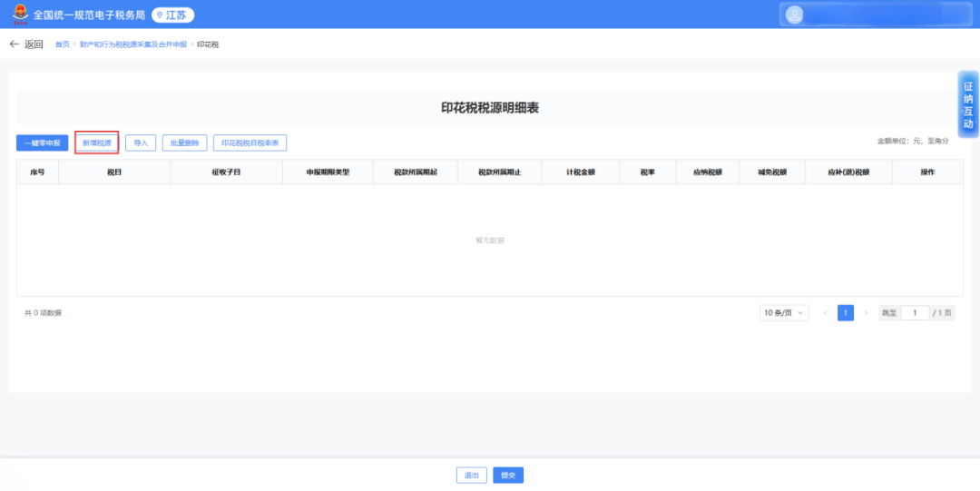Click the 批量删除 button

184,142
